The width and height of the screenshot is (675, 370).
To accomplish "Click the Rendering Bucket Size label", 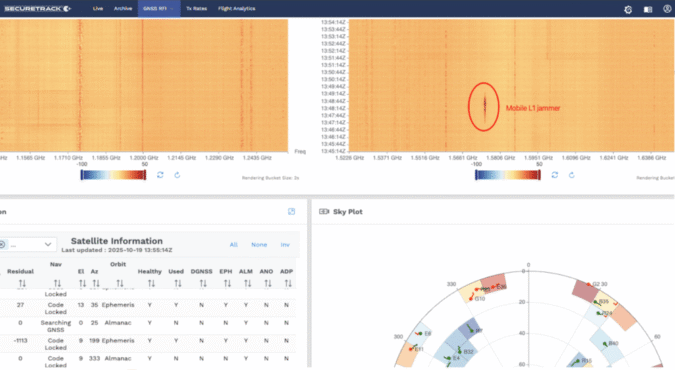I will (270, 178).
